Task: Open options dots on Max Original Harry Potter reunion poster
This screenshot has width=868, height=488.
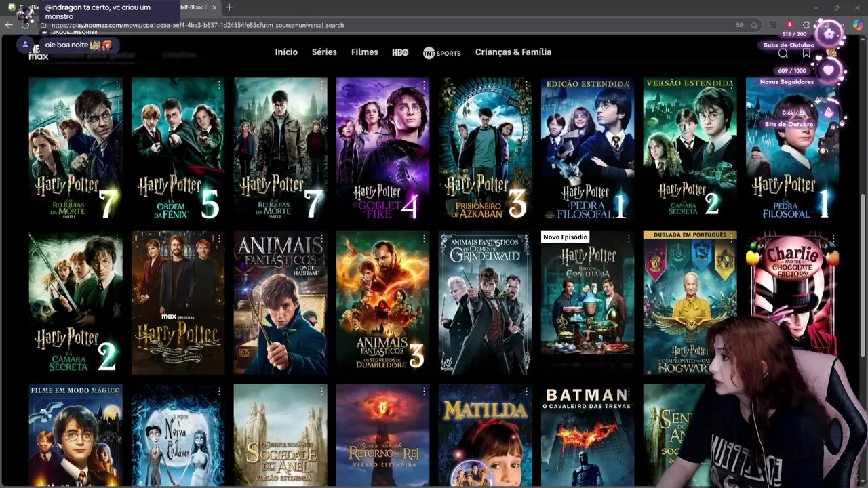Action: [x=219, y=239]
